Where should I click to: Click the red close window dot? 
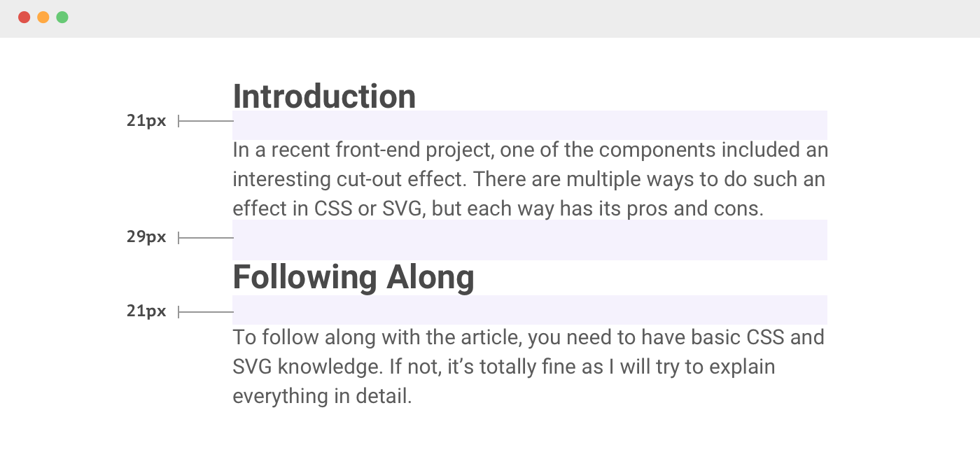pos(24,17)
